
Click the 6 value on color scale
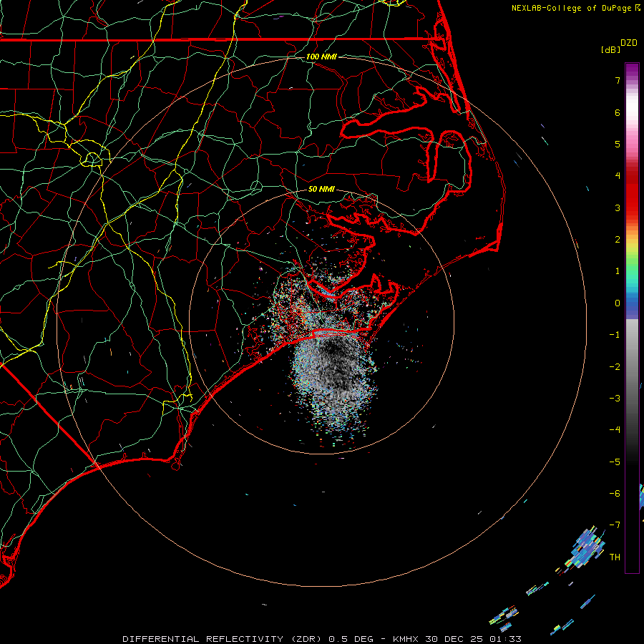618,112
